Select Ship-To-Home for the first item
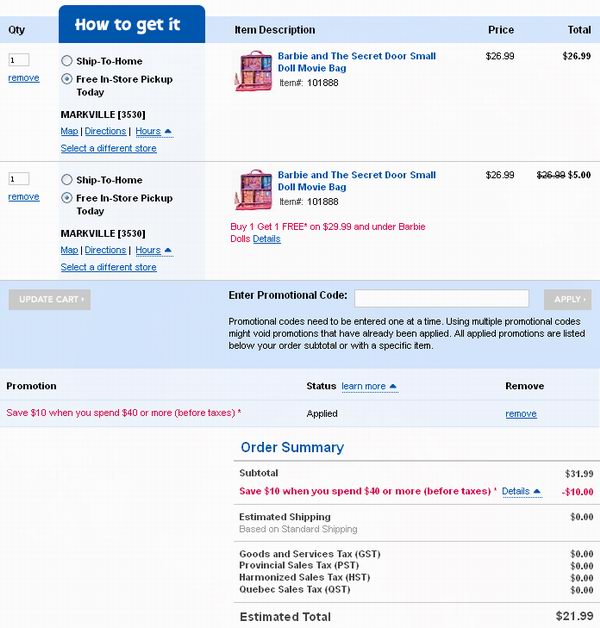The image size is (600, 628). pos(67,61)
